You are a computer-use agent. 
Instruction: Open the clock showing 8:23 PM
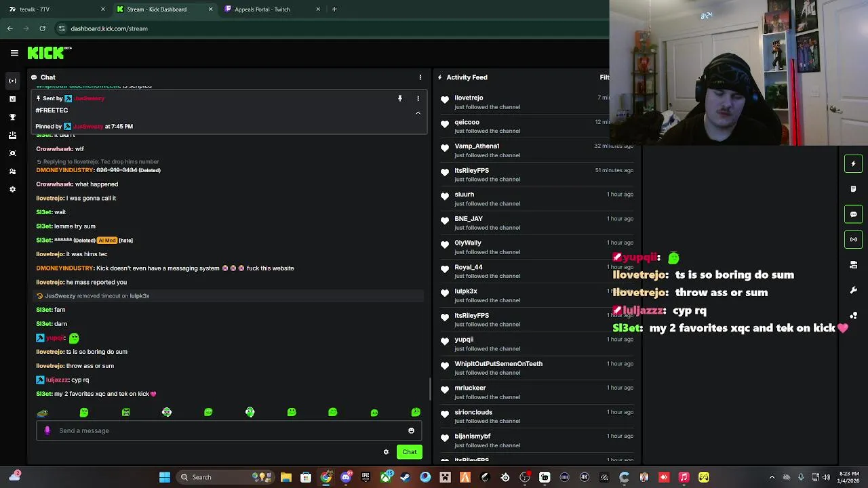pyautogui.click(x=848, y=477)
